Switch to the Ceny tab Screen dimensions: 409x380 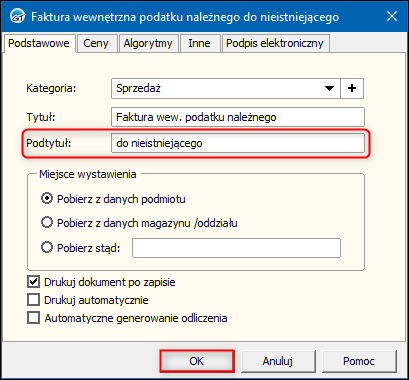[96, 43]
